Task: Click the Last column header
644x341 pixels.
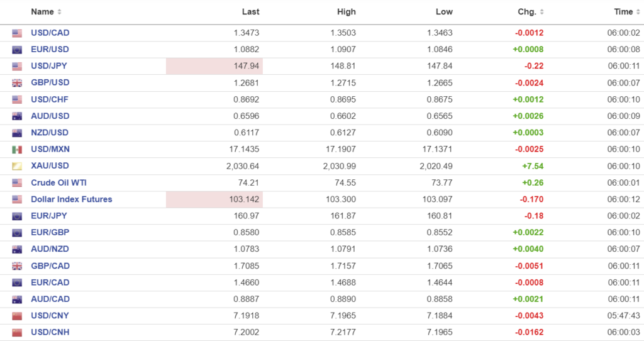Action: click(250, 12)
